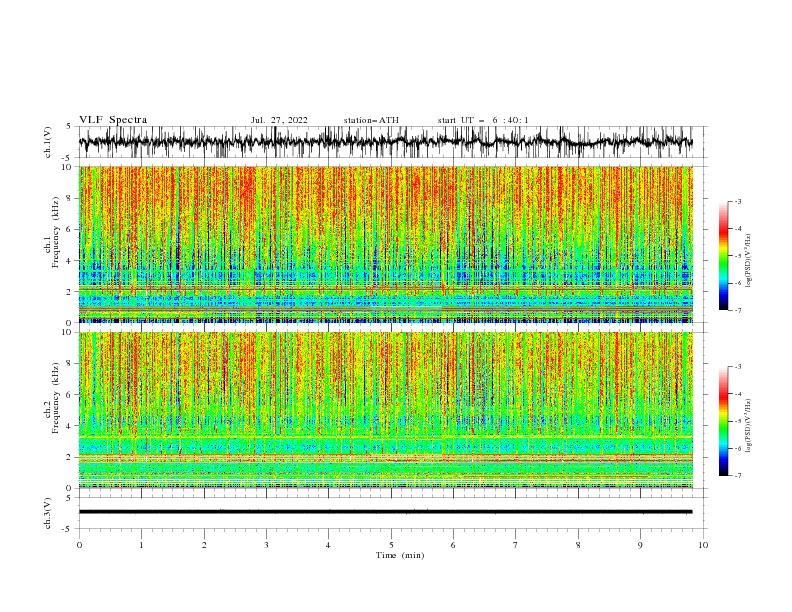Click the 'start UT = 6:40:1' text
Image resolution: width=792 pixels, height=612 pixels.
[483, 120]
